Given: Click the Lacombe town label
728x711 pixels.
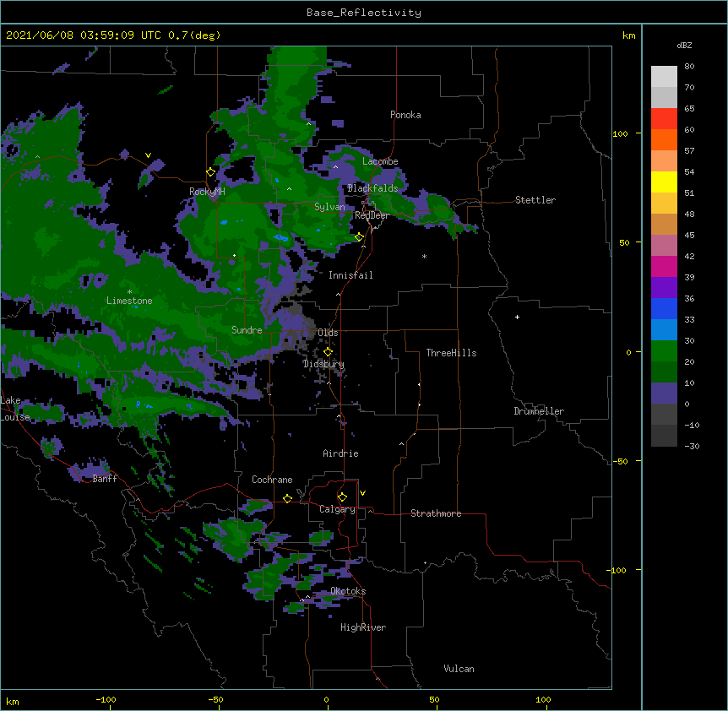Looking at the screenshot, I should (380, 161).
